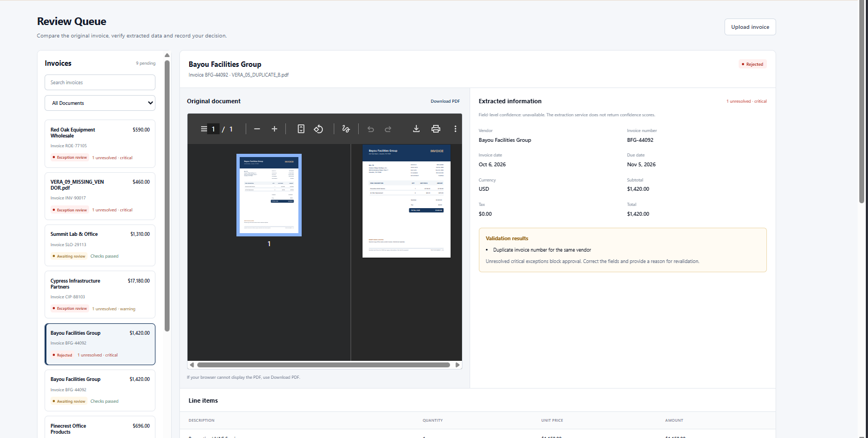Click the fit to page icon
The width and height of the screenshot is (868, 438).
pos(301,129)
